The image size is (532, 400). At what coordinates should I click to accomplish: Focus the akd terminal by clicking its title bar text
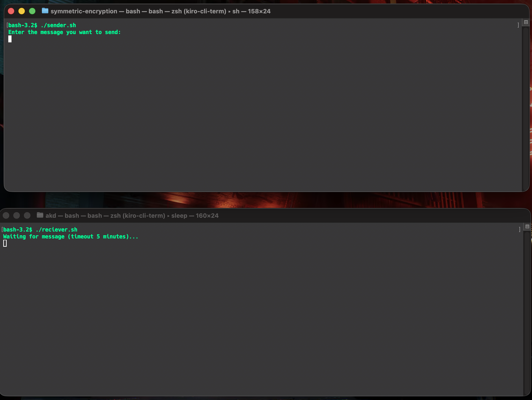132,215
